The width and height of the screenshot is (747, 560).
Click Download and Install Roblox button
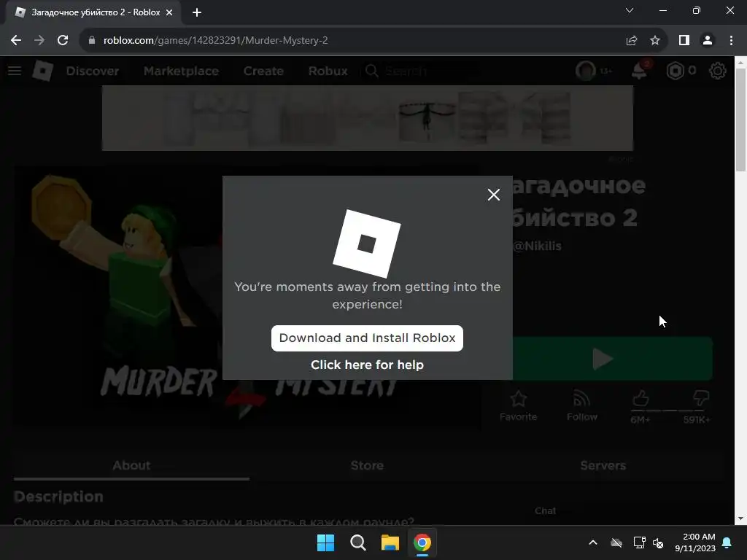(x=367, y=338)
